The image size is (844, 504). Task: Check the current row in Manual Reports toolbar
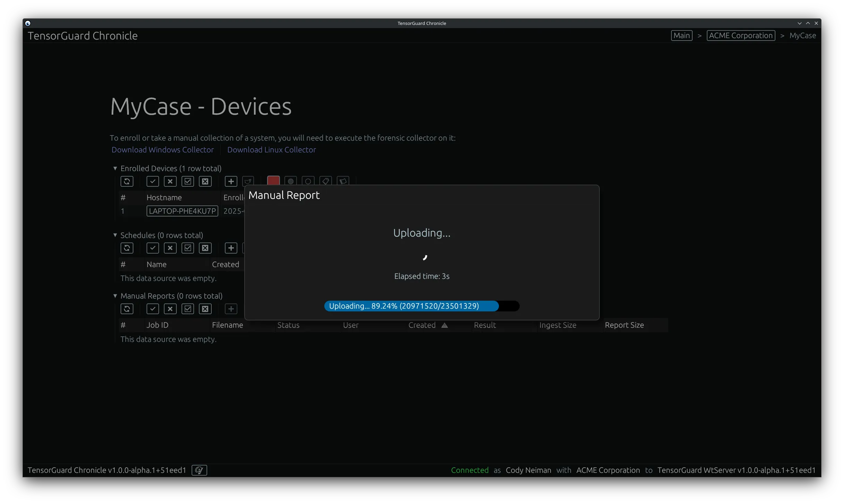(152, 309)
